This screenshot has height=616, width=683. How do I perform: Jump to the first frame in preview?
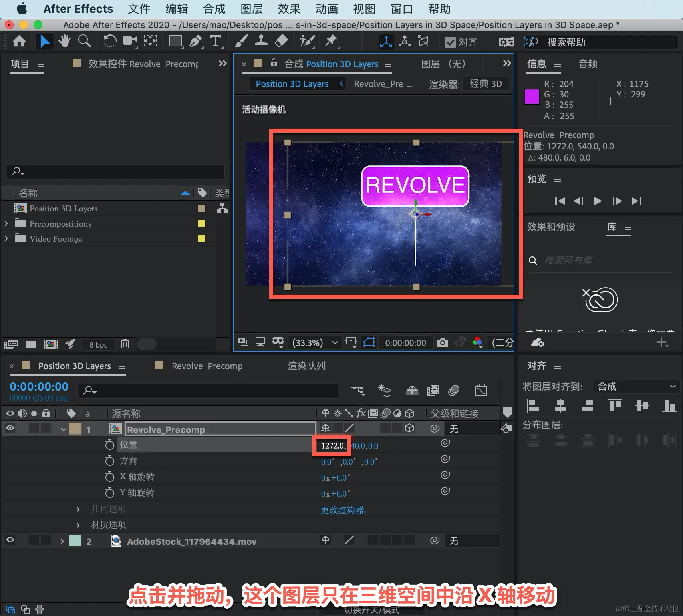tap(560, 201)
